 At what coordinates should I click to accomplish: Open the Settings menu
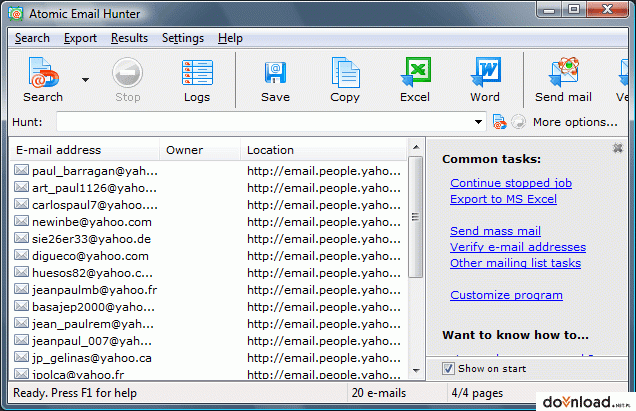click(183, 38)
